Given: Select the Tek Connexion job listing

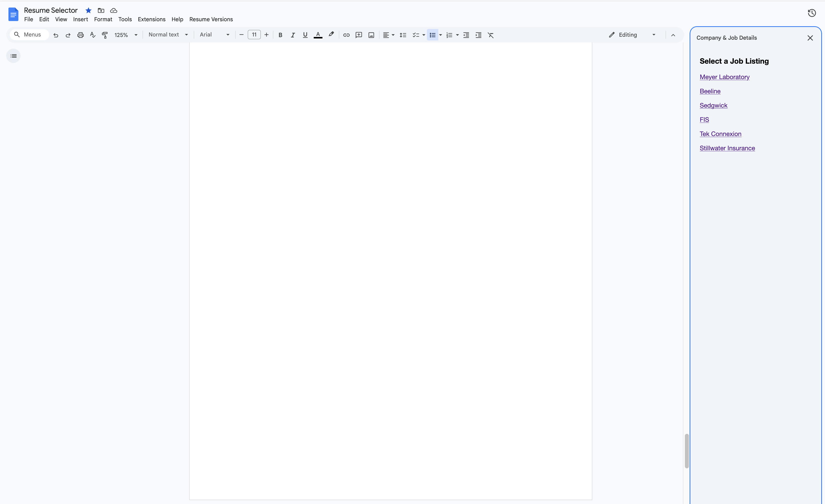Looking at the screenshot, I should tap(720, 134).
